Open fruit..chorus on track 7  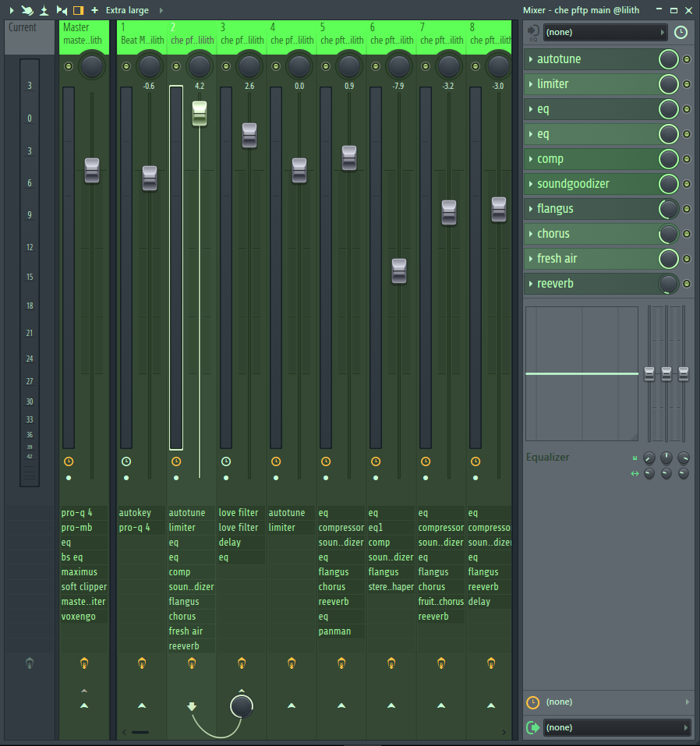tap(440, 601)
